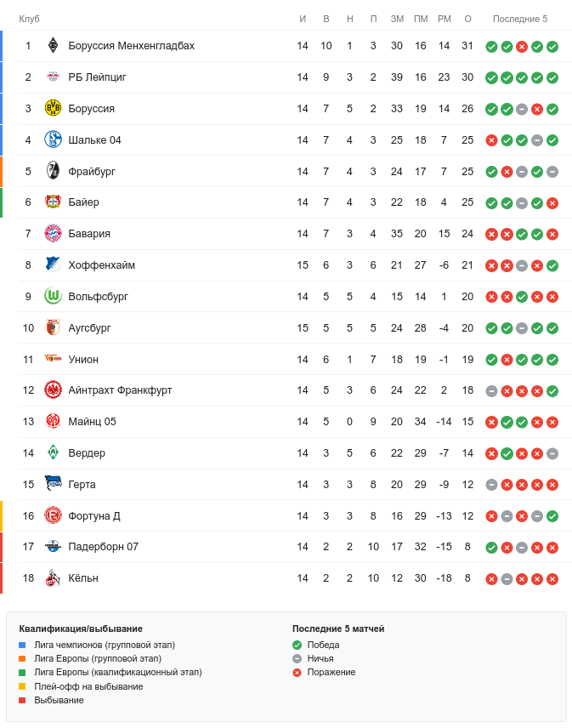Open the Падерборн 07 team link
Viewport: 572px width, 728px height.
(103, 547)
